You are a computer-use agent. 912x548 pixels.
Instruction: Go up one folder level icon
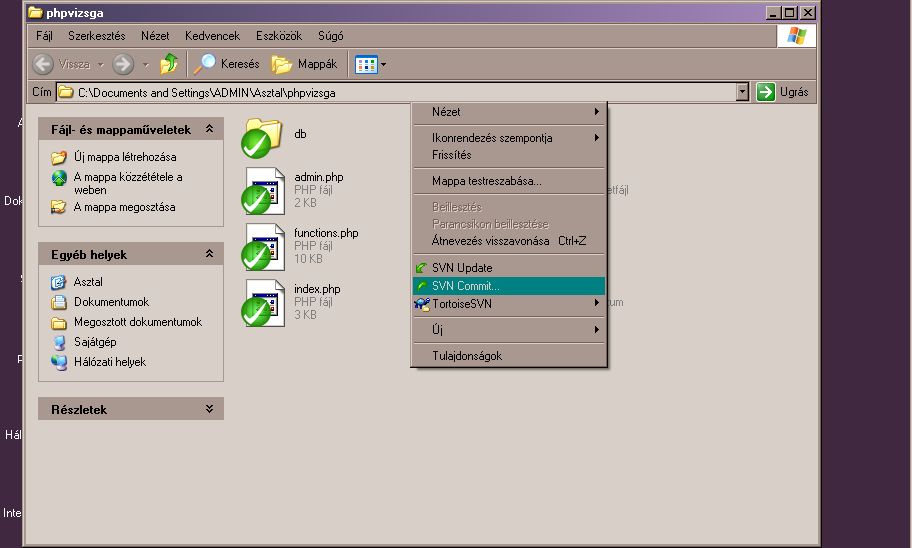169,63
